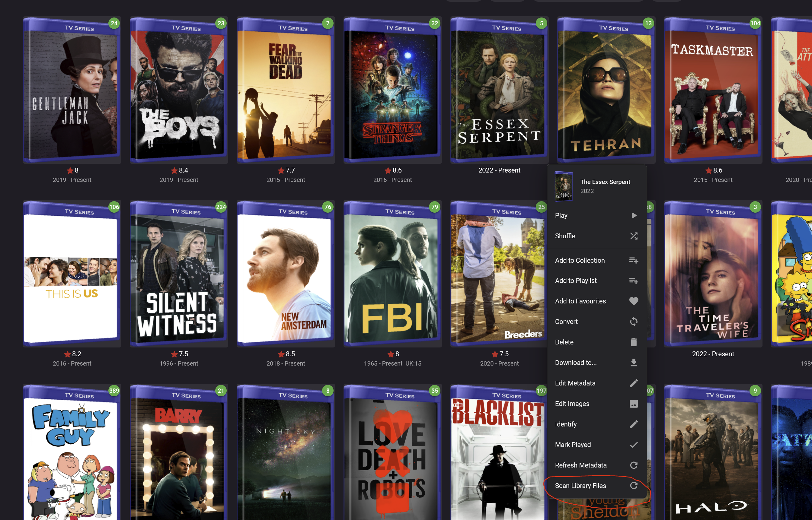Click the Scan Library Files refresh icon
Screen dimensions: 812x520
click(x=634, y=486)
